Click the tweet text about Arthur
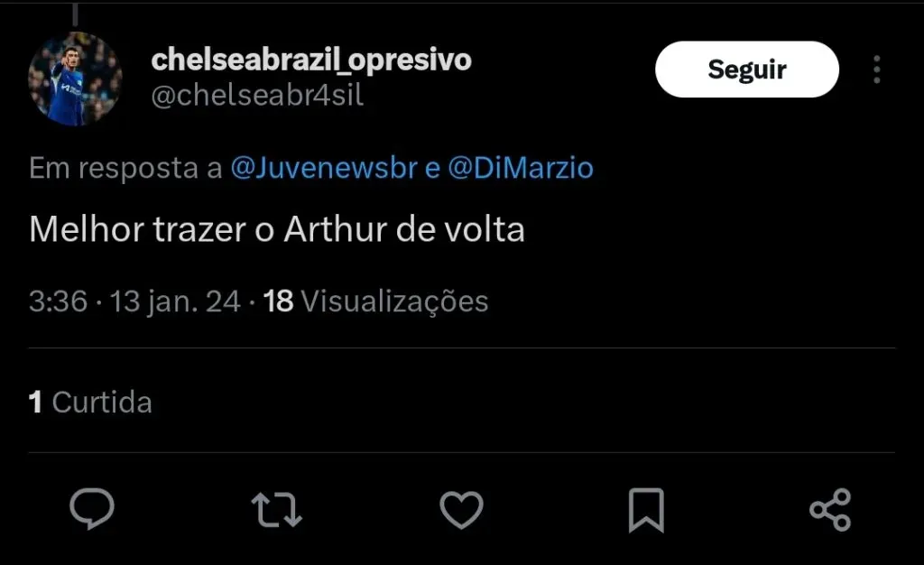 pyautogui.click(x=277, y=229)
